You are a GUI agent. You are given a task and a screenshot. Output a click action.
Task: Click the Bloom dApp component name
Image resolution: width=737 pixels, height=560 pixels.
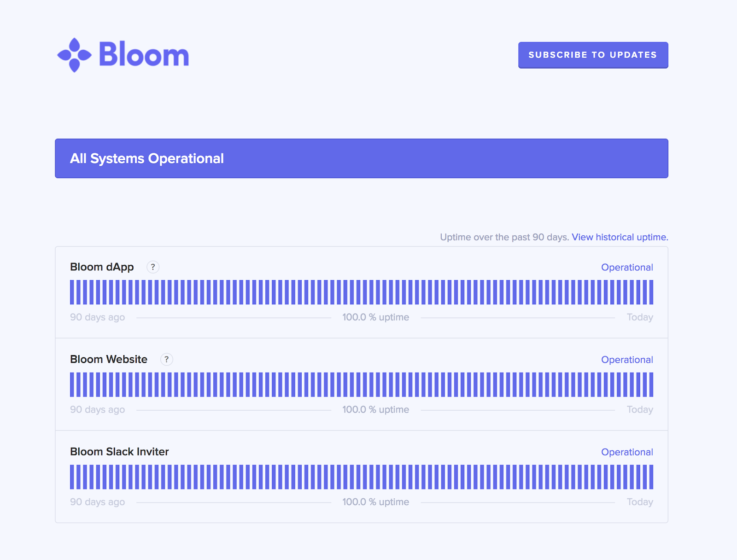[102, 267]
